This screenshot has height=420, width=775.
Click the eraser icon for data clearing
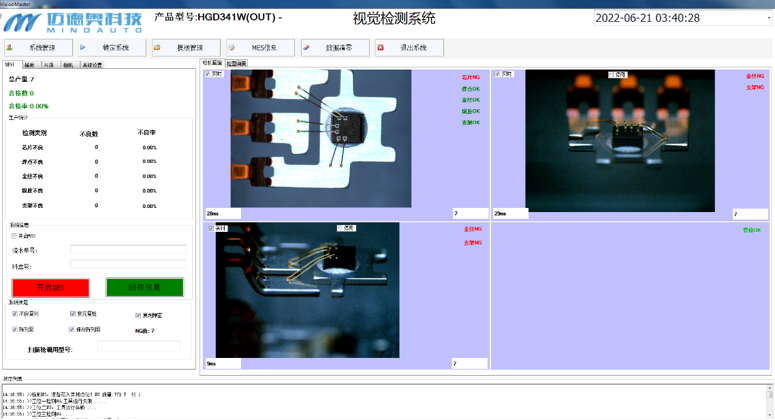coord(307,47)
